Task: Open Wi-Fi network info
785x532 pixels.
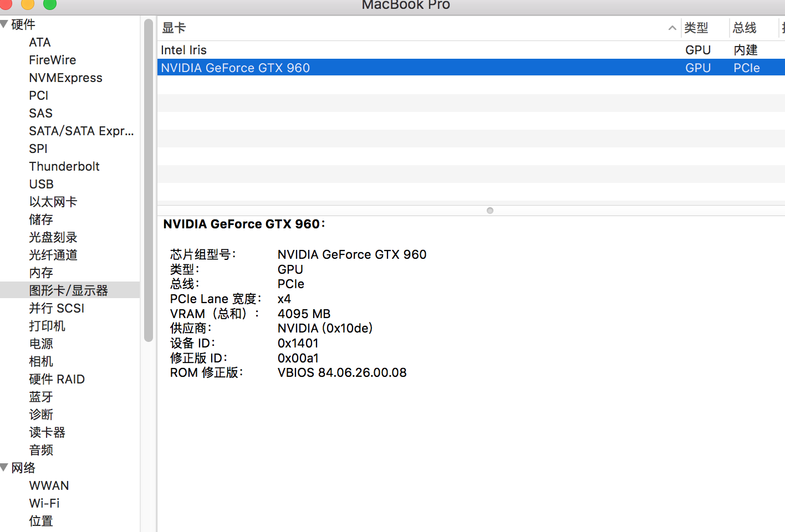Action: pyautogui.click(x=44, y=504)
